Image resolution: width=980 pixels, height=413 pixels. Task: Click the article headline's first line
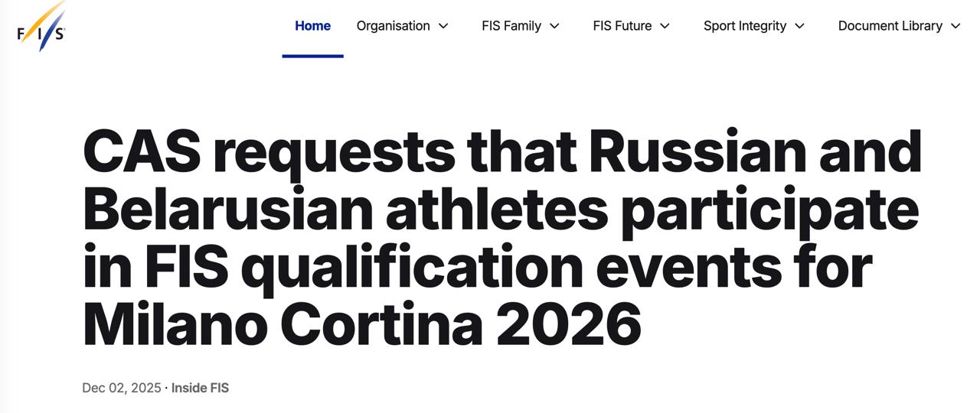[x=501, y=151]
